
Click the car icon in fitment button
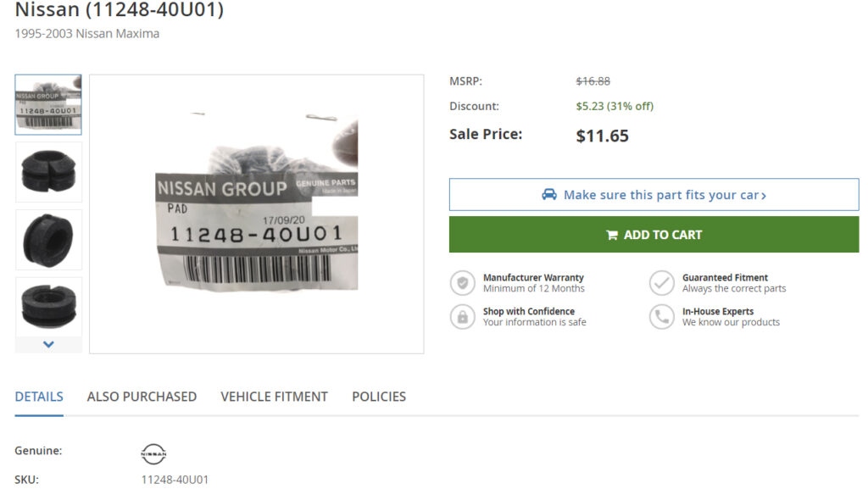(549, 195)
